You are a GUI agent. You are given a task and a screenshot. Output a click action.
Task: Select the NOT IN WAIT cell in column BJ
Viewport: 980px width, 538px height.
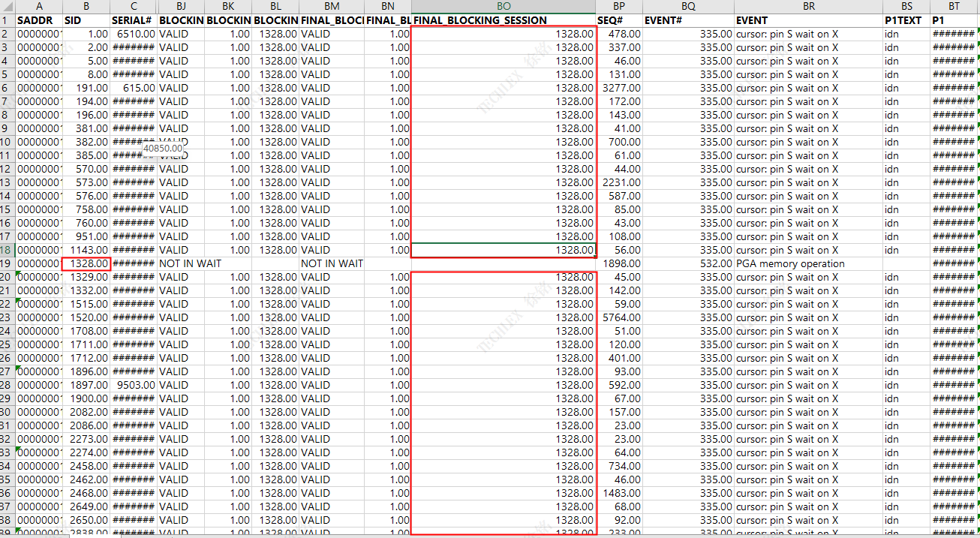pyautogui.click(x=181, y=263)
